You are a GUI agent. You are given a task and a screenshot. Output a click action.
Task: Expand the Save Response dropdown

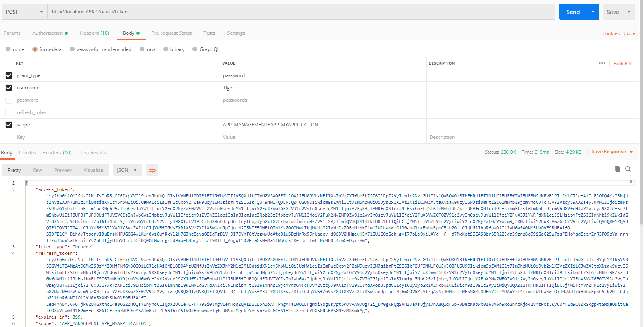click(x=631, y=152)
